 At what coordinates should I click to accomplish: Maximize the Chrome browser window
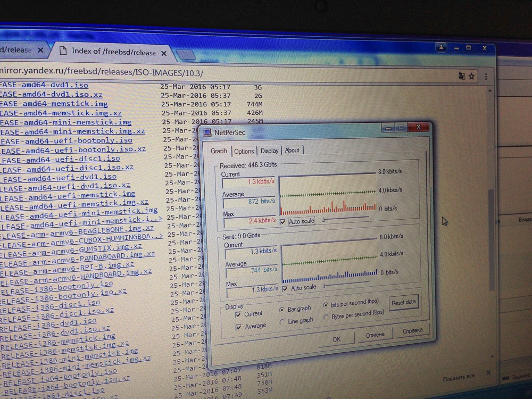(x=469, y=48)
